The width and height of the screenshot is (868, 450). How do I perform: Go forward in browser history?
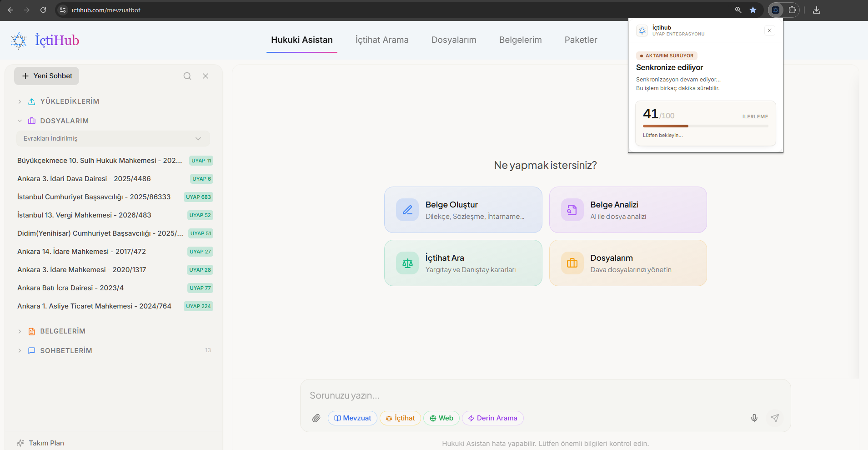(x=27, y=10)
